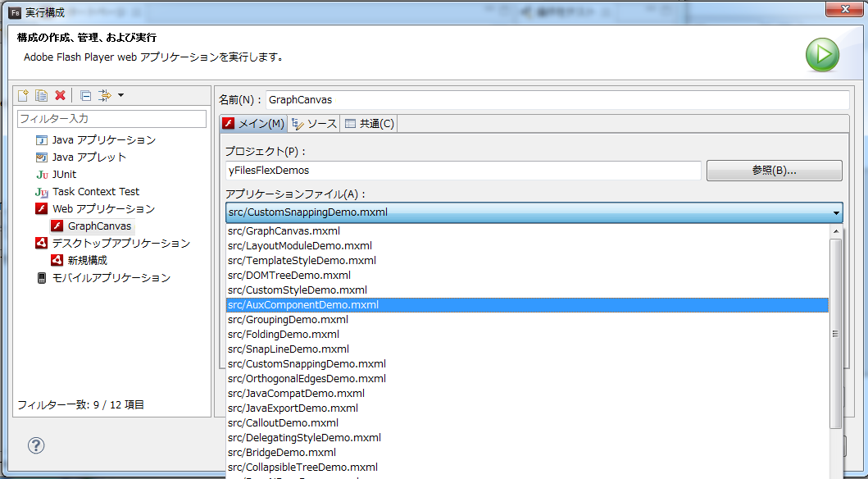Click the Task Context Test icon
This screenshot has width=868, height=479.
pos(42,192)
